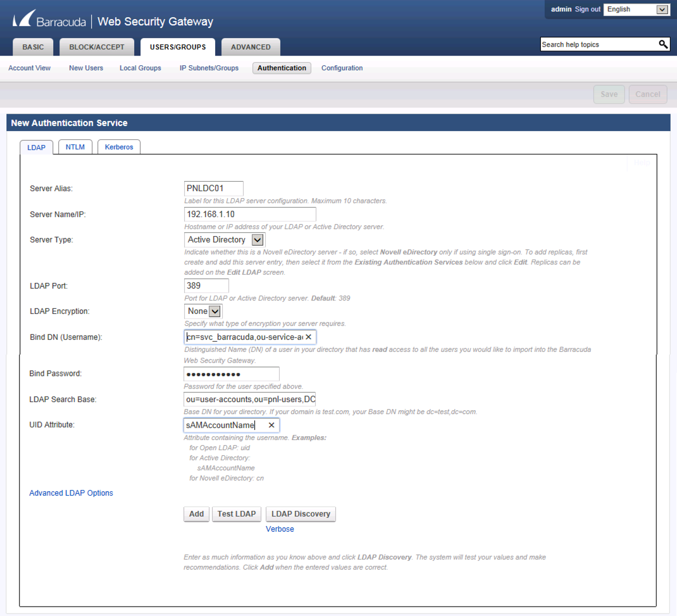Open IP Subnets/Groups subtab
This screenshot has height=616, width=677.
[209, 68]
